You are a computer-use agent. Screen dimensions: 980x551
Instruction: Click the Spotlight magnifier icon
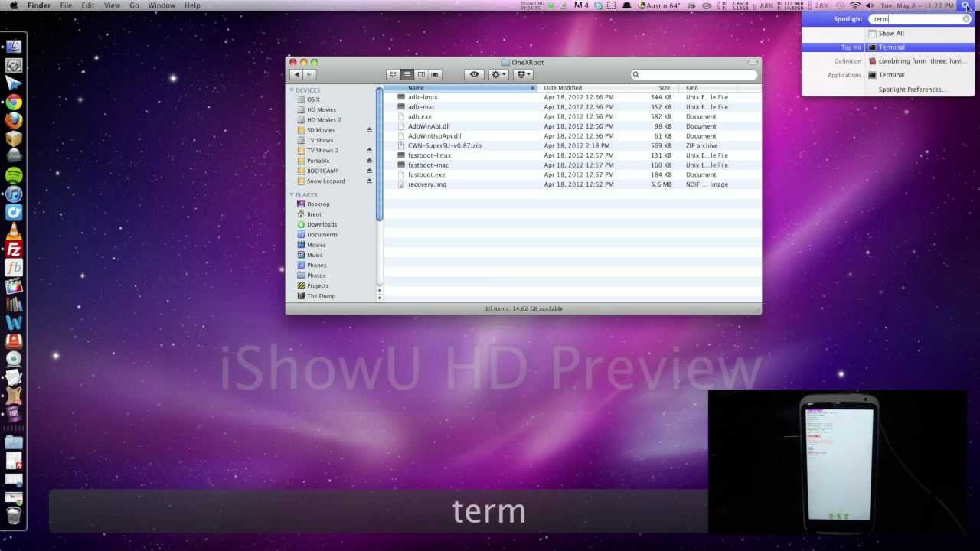(967, 5)
